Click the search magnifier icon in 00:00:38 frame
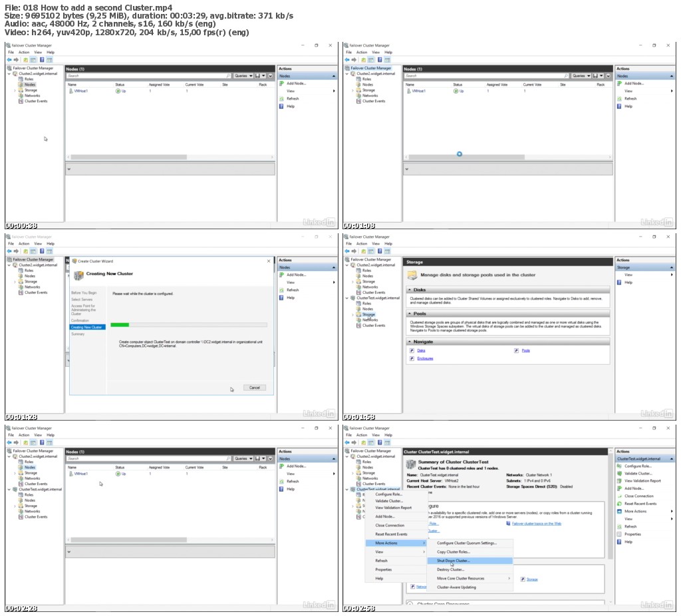Screen dimensions: 681x616 (229, 76)
